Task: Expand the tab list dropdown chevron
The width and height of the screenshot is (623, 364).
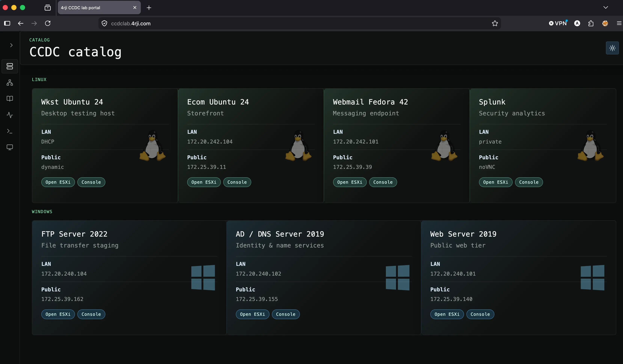Action: 606,8
